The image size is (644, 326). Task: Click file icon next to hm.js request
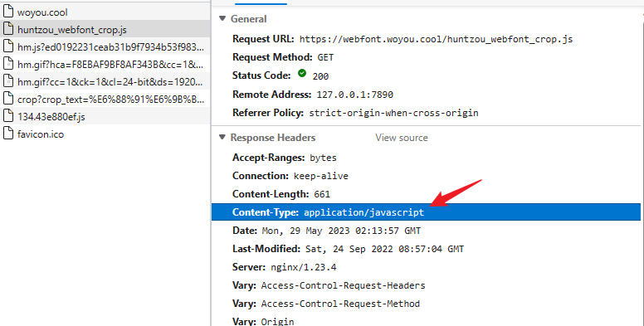8,46
